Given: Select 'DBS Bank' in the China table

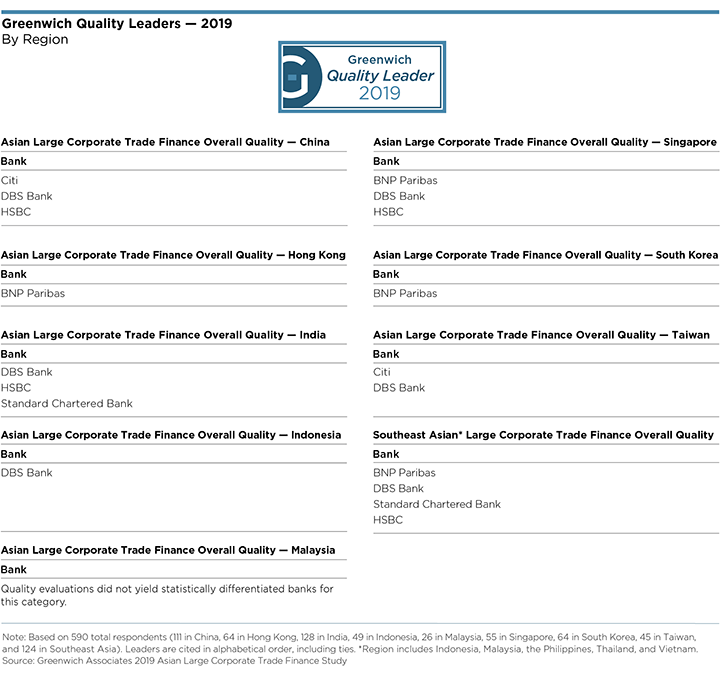Looking at the screenshot, I should [x=27, y=196].
